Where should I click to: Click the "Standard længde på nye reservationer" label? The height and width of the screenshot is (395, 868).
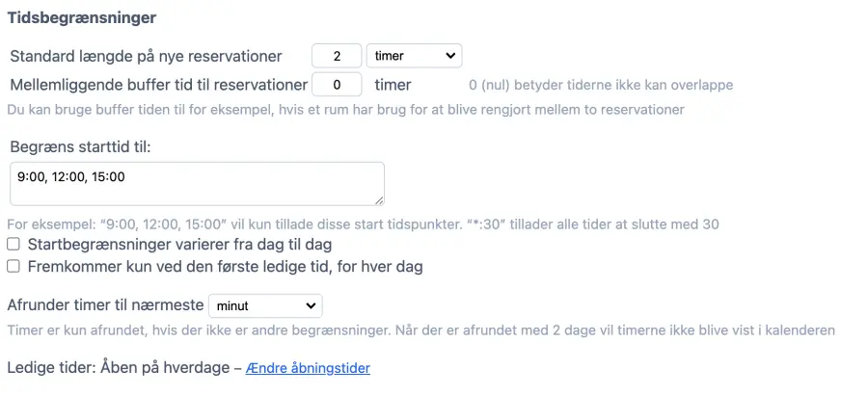[x=145, y=56]
